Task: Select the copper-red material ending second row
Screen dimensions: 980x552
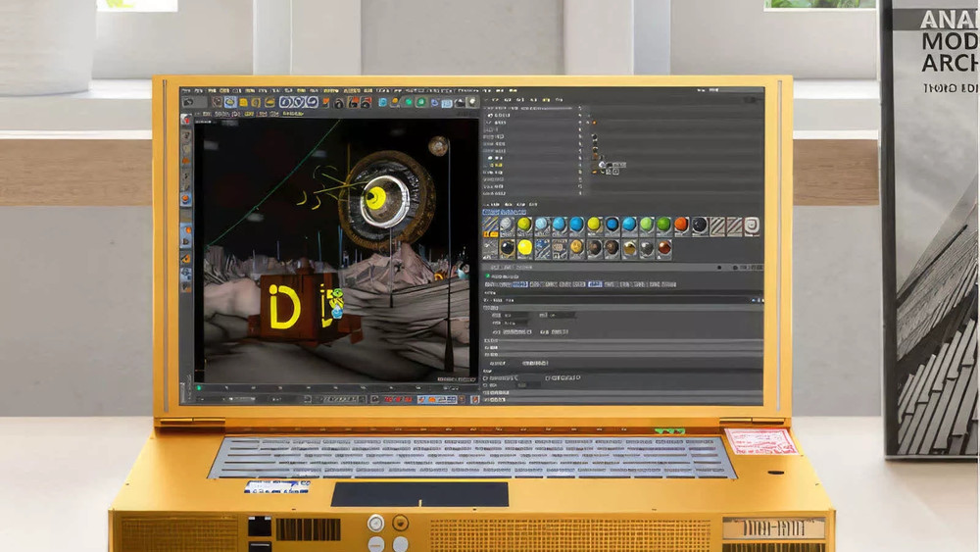Action: click(664, 247)
